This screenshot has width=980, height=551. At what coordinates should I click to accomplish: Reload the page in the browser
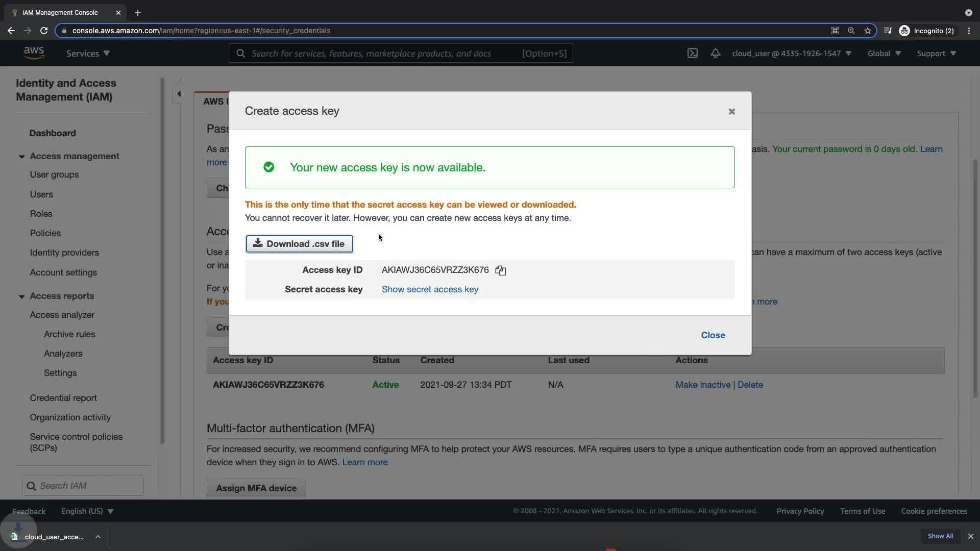pyautogui.click(x=44, y=31)
